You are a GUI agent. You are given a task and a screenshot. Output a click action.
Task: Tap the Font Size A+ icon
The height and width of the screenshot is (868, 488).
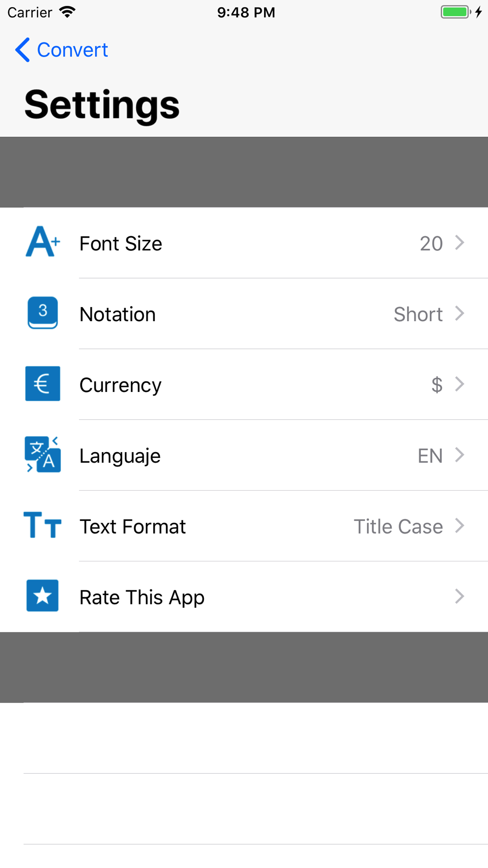point(43,242)
